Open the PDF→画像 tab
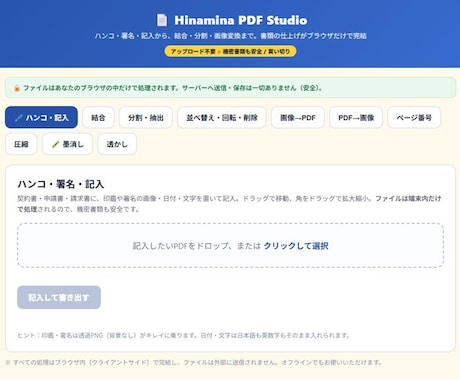Image resolution: width=460 pixels, height=380 pixels. coord(356,117)
